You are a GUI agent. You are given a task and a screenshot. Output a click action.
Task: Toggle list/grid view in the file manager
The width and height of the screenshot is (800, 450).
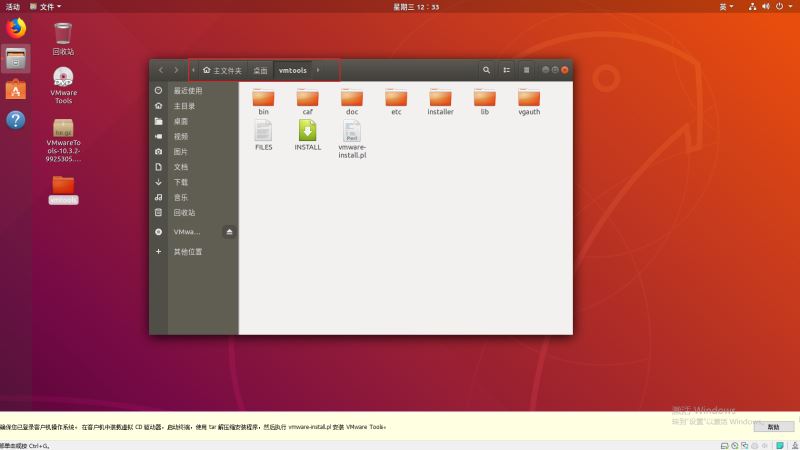[x=507, y=70]
